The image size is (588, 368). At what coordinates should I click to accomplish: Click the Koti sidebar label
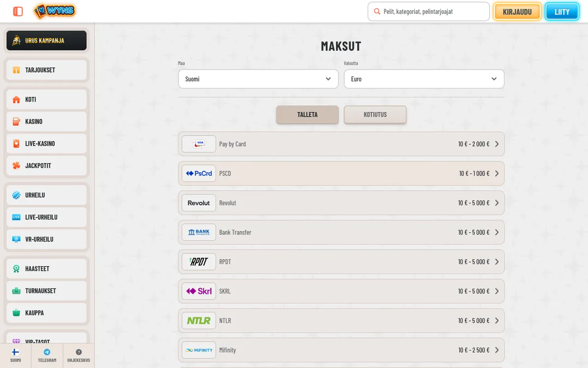[x=31, y=100]
